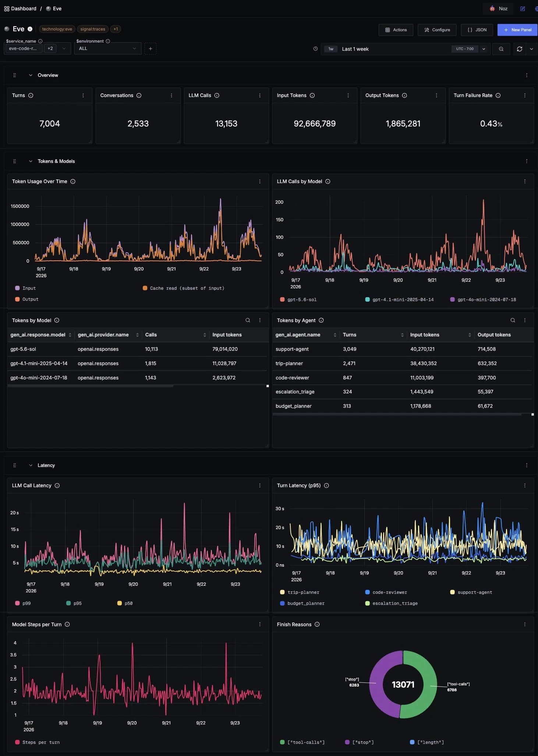Toggle p99 series in LLM Call Latency legend
538x756 pixels.
coord(23,603)
